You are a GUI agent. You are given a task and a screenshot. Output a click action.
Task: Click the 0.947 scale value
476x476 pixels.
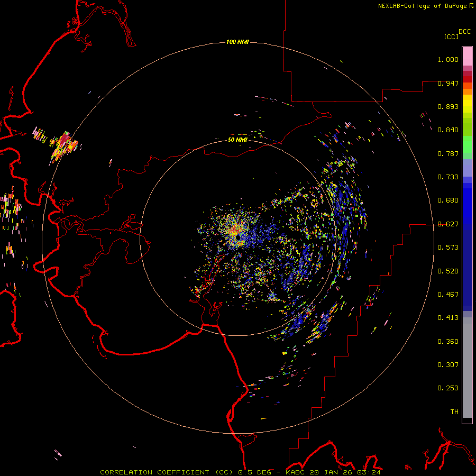click(448, 83)
